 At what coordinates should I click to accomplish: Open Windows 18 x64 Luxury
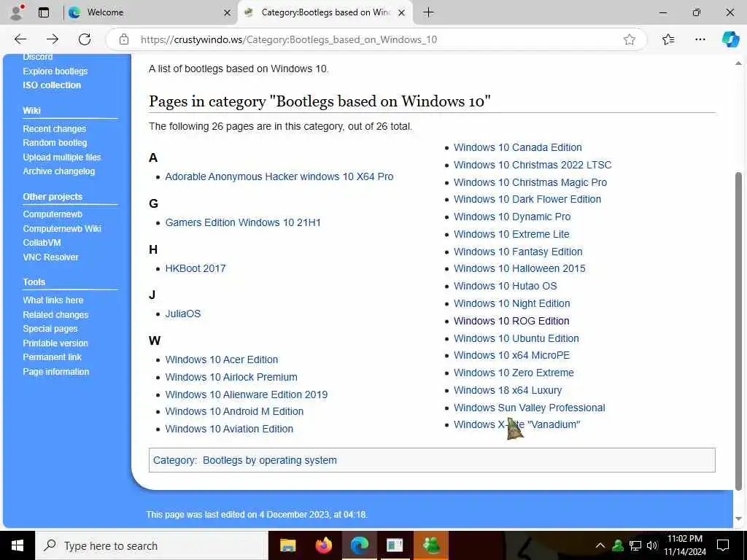(508, 391)
